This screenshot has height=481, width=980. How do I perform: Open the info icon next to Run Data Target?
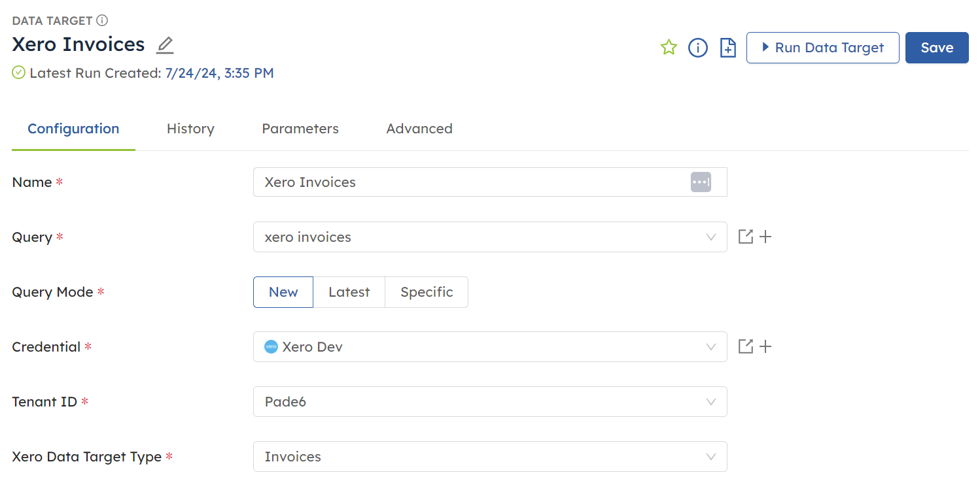(x=697, y=47)
